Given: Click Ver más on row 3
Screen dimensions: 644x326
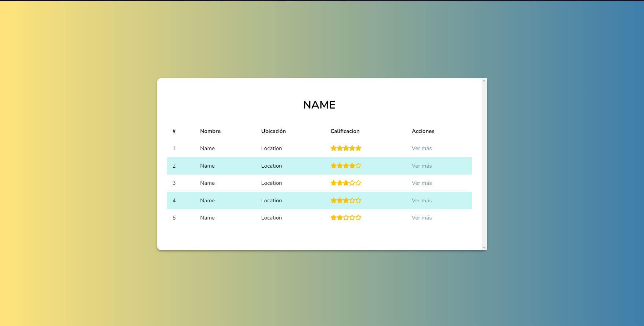Looking at the screenshot, I should (x=422, y=183).
